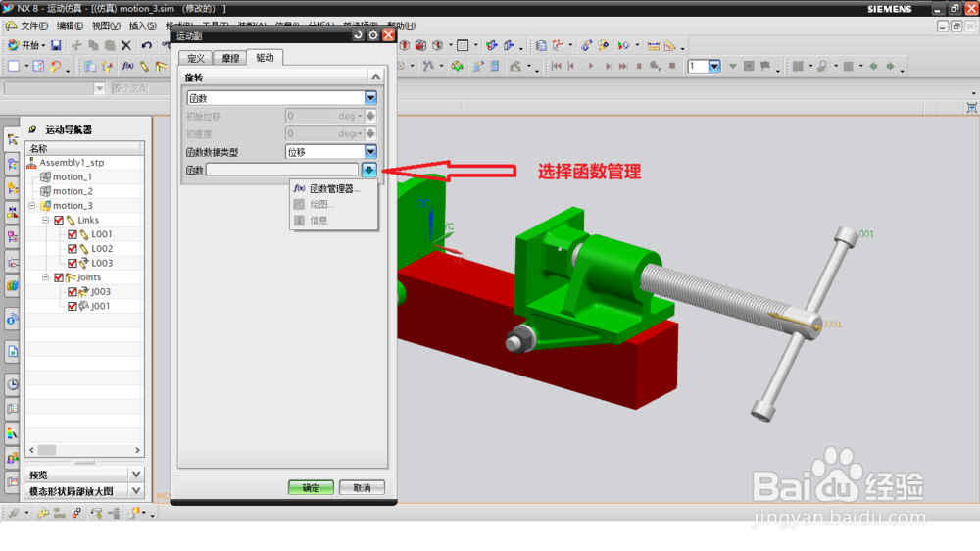The image size is (980, 551).
Task: Collapse the Links tree branch
Action: (x=46, y=221)
